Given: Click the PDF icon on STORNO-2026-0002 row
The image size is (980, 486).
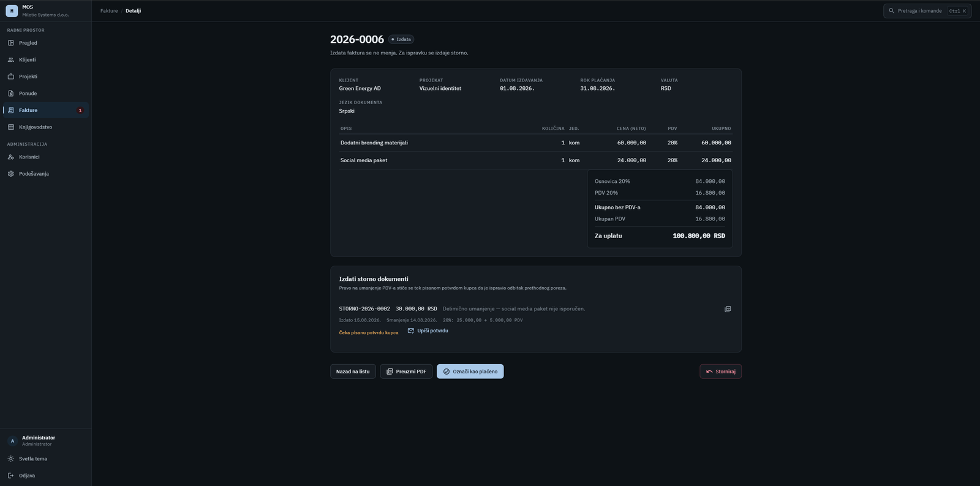Looking at the screenshot, I should click(x=728, y=309).
